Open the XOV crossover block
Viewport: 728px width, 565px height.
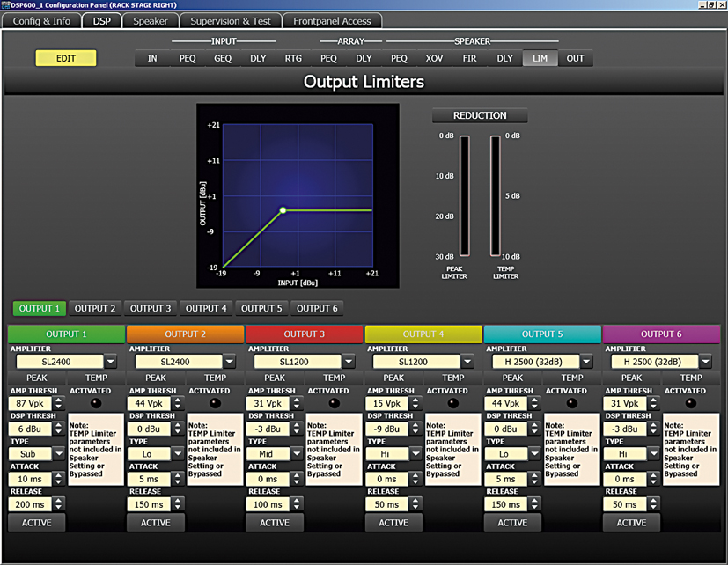(x=434, y=58)
